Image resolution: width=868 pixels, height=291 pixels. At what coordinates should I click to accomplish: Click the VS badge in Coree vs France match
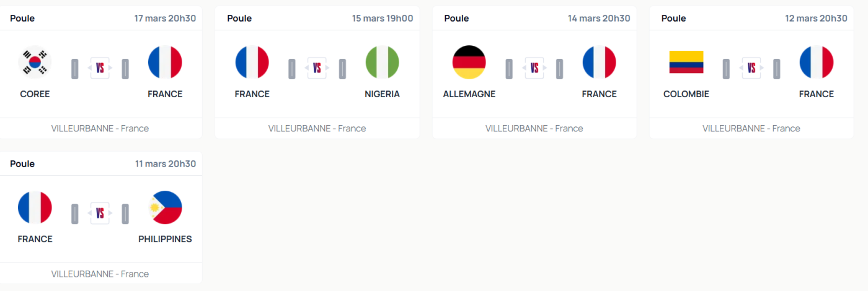100,68
